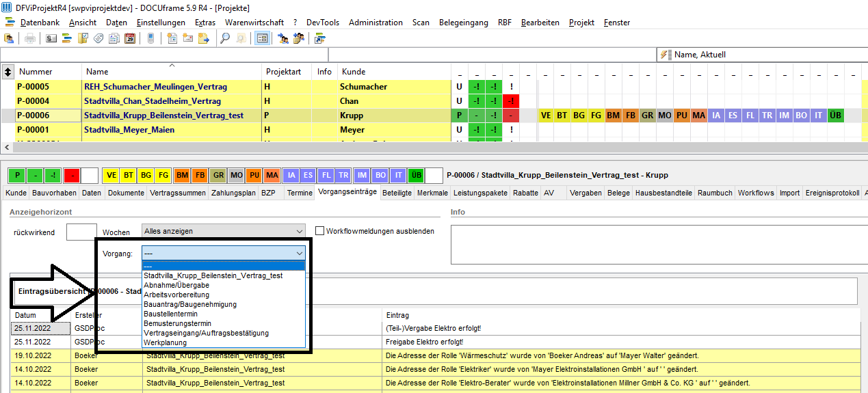Open the Ereignisprotokoll tab
This screenshot has height=393, width=868.
[832, 193]
